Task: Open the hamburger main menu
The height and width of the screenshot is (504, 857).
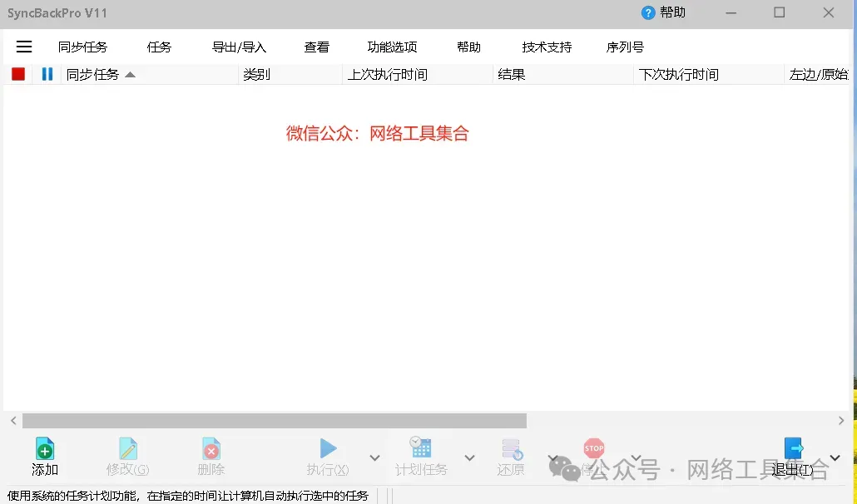Action: click(24, 47)
